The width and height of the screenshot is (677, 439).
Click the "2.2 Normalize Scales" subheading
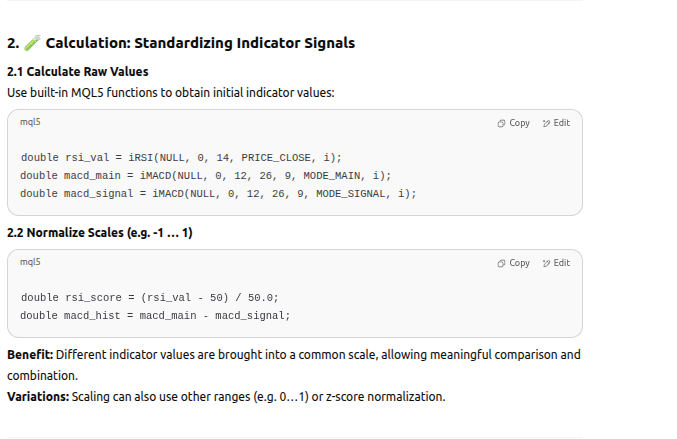click(99, 233)
